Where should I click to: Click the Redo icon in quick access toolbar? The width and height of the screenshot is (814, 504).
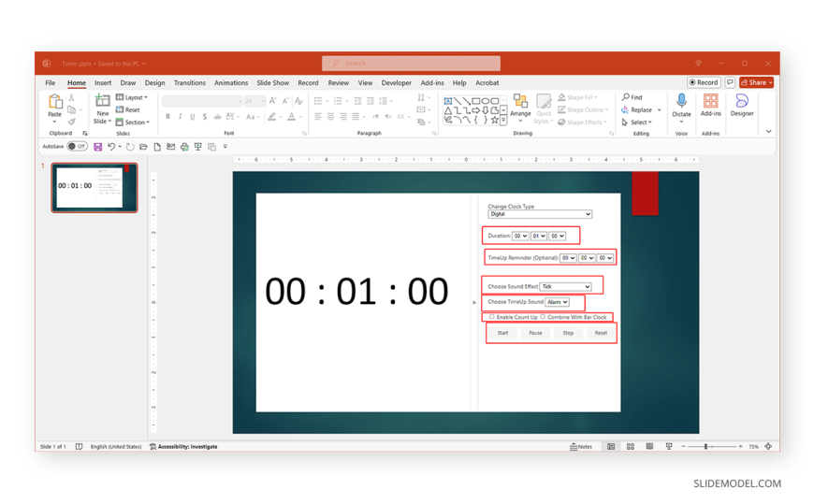coord(130,147)
